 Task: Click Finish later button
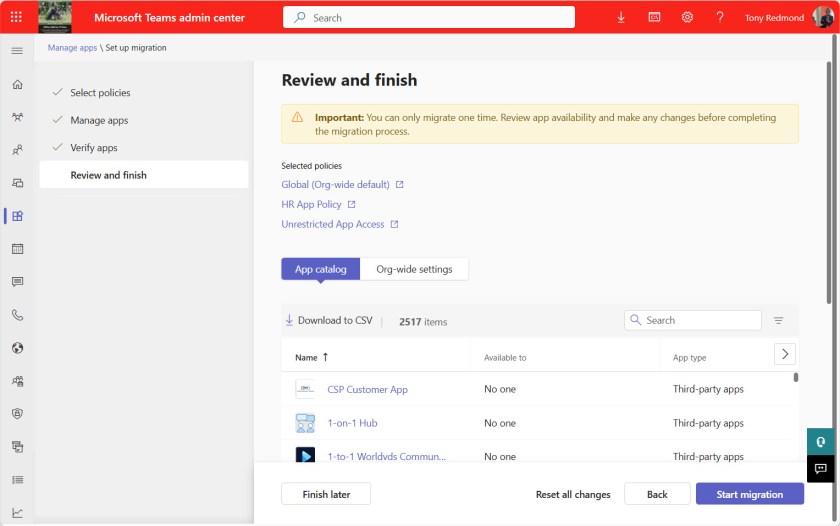pos(326,494)
